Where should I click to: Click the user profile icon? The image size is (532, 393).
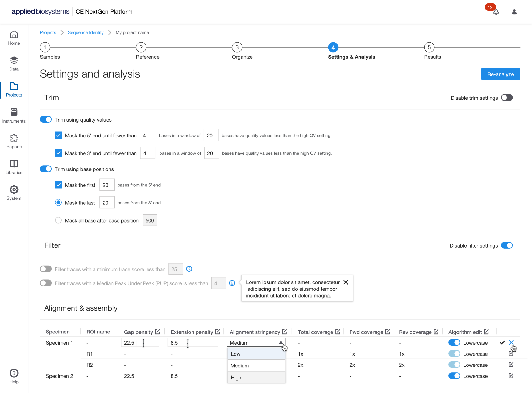click(x=514, y=12)
